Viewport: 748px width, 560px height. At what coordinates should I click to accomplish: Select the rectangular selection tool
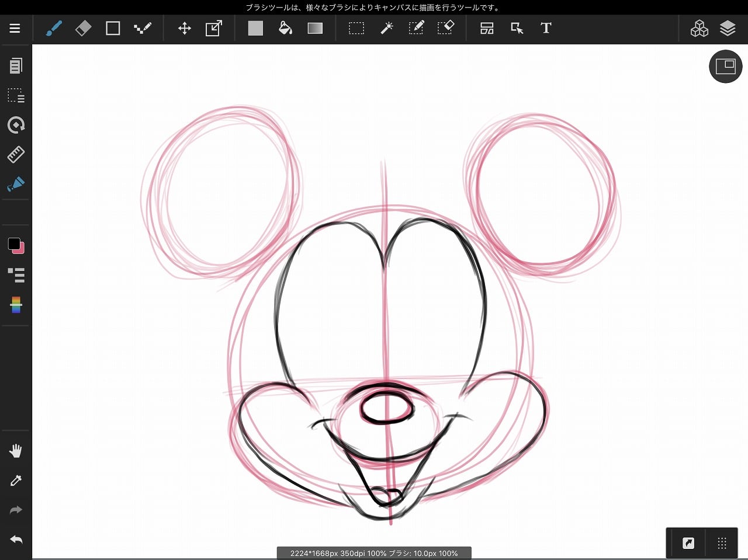pos(356,28)
